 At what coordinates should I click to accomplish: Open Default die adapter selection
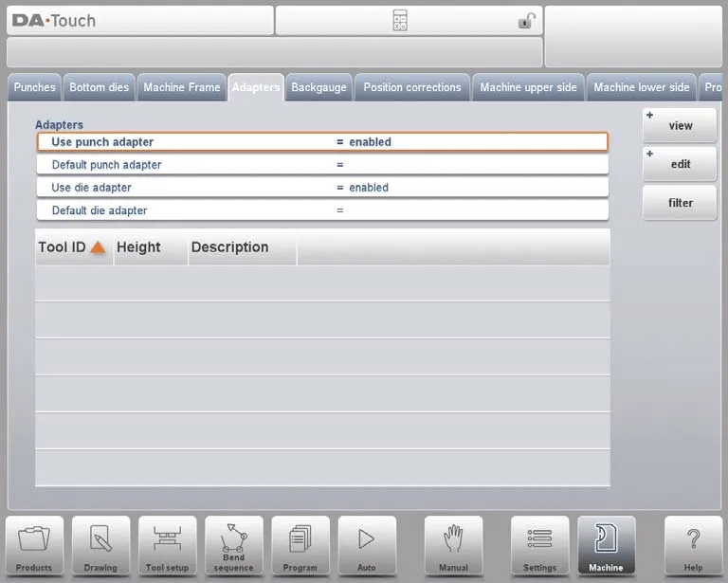point(322,210)
